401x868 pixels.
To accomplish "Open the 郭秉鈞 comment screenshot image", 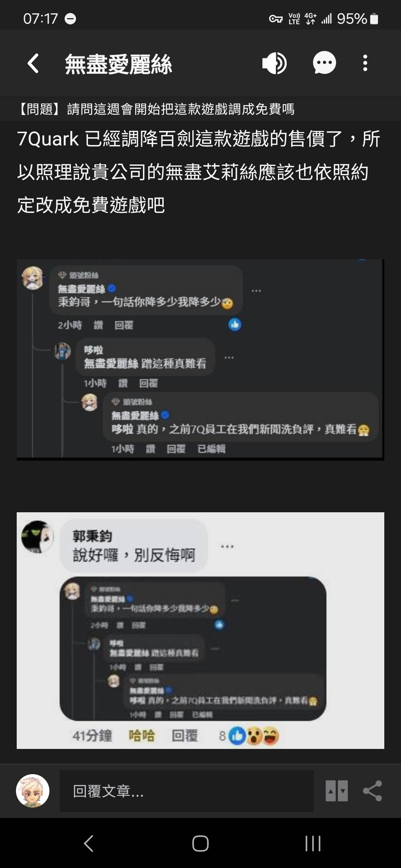I will [200, 631].
